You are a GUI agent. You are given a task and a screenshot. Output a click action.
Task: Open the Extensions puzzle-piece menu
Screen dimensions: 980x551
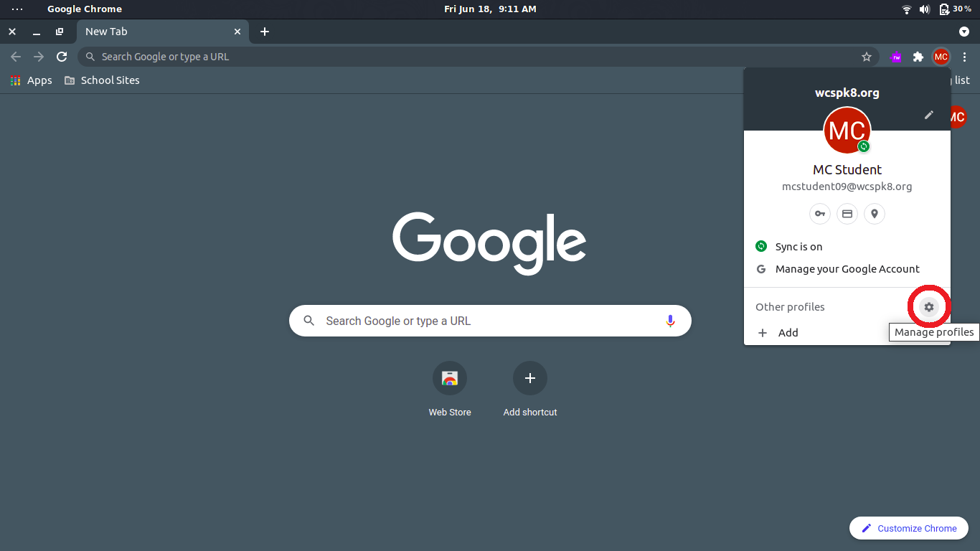pos(918,57)
